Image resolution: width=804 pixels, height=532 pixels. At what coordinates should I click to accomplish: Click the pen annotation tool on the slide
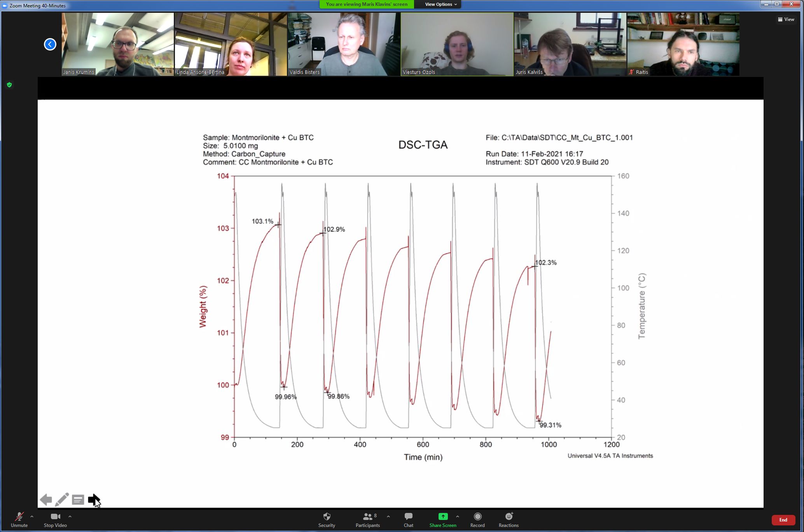pyautogui.click(x=62, y=500)
